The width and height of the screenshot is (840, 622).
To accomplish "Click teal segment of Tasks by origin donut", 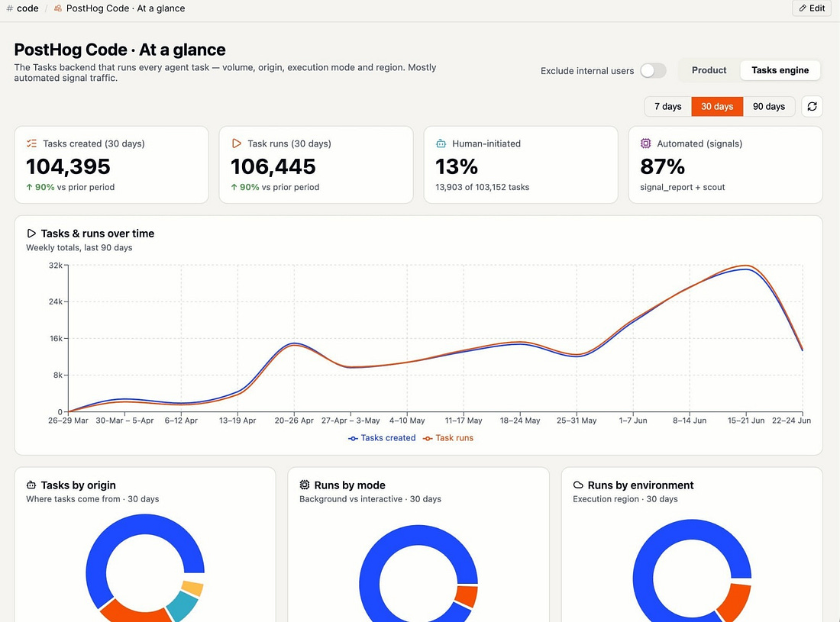I will pyautogui.click(x=183, y=608).
